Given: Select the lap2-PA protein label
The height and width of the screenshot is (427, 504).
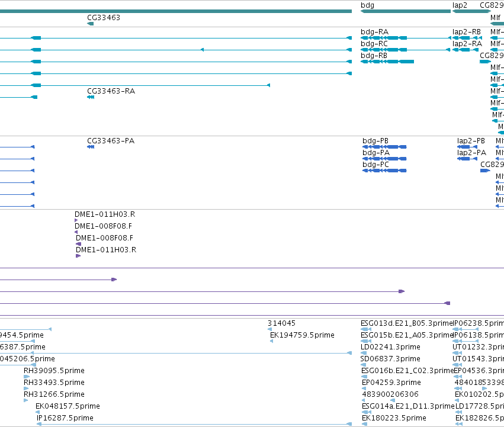Looking at the screenshot, I should [471, 153].
